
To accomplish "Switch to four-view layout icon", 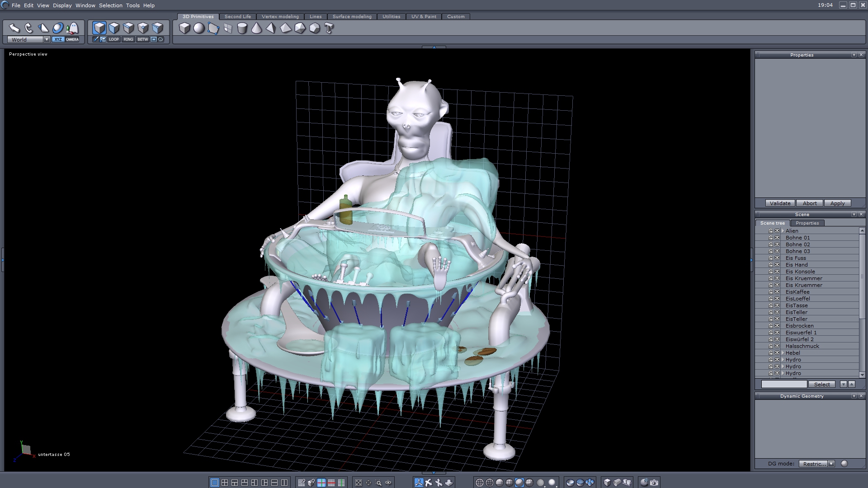I will (225, 483).
